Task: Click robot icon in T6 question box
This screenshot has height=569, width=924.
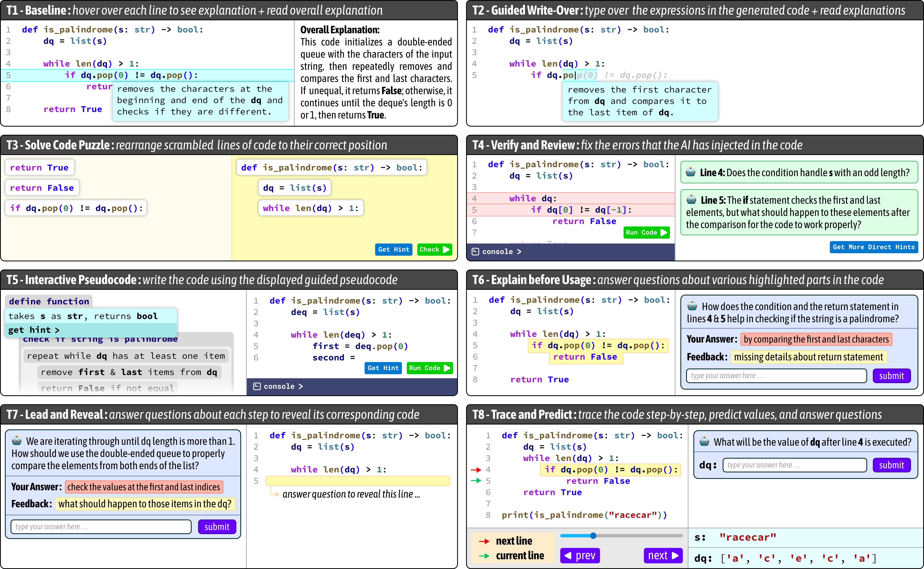Action: point(692,306)
